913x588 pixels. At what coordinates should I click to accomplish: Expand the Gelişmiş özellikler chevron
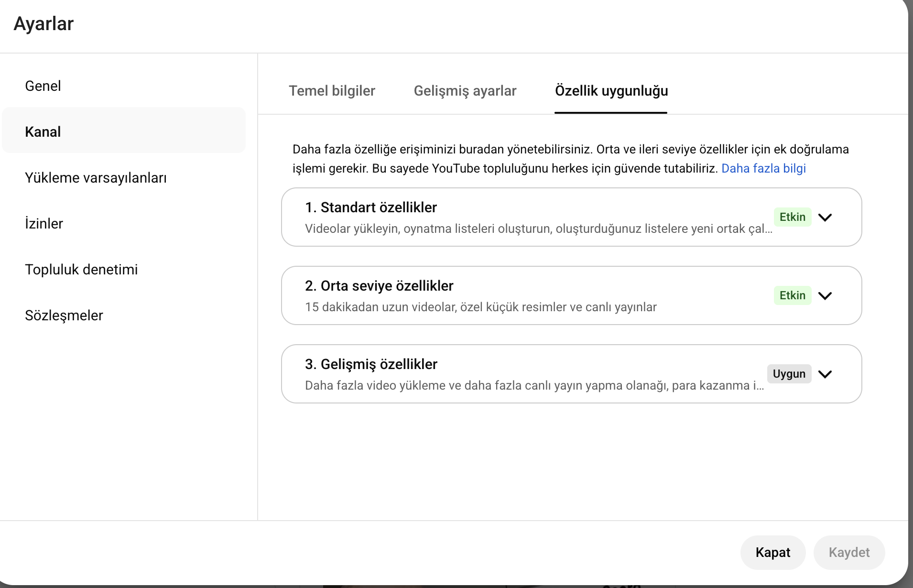(825, 374)
